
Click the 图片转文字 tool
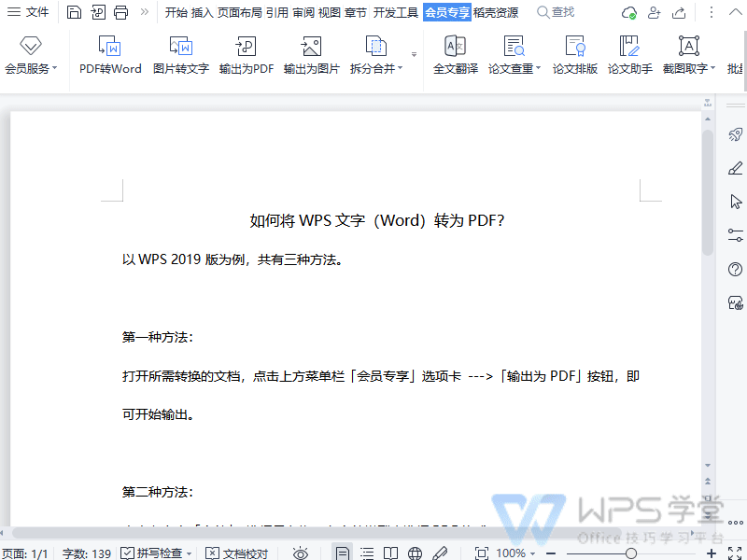pyautogui.click(x=181, y=55)
